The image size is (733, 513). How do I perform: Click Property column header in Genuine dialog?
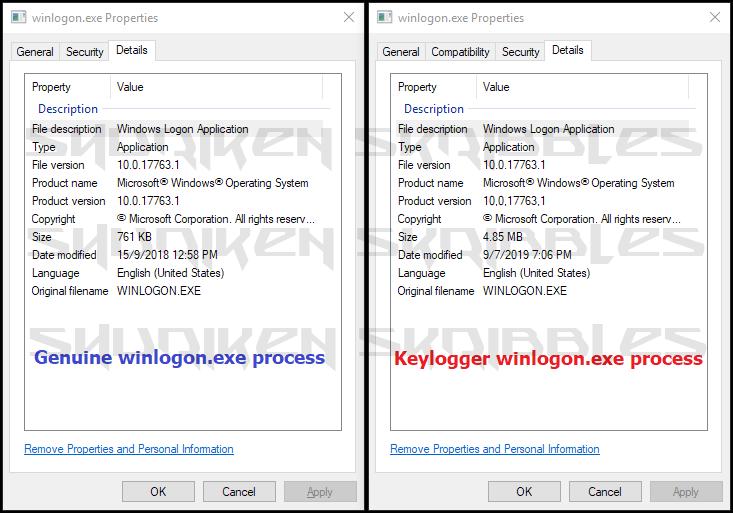pos(52,87)
